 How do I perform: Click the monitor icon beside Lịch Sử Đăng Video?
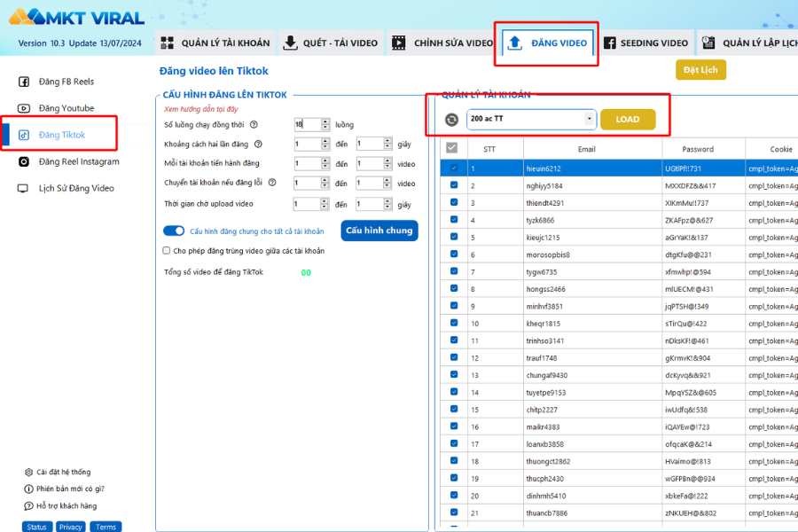click(23, 188)
